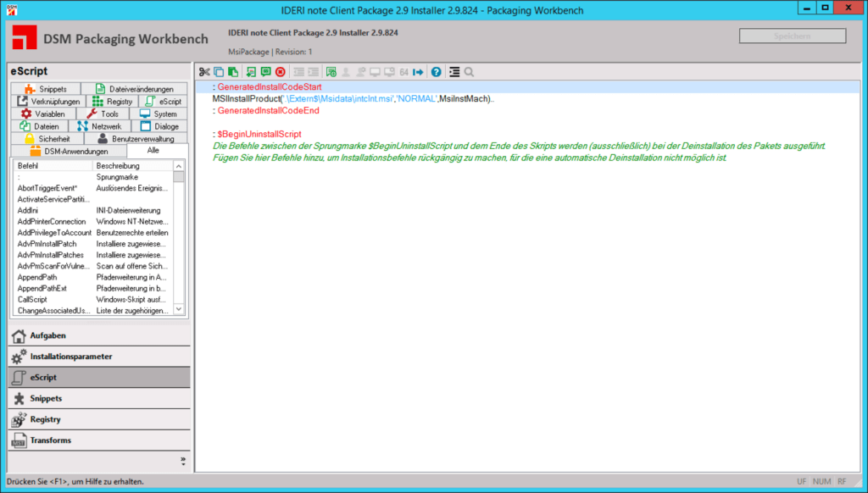Viewport: 868px width, 493px height.
Task: Click the grayed monitor-with-gear toolbar icon
Action: click(389, 72)
